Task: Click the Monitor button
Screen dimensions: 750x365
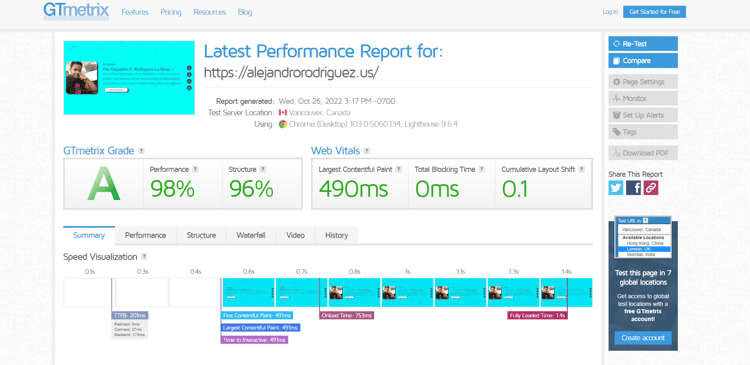Action: (643, 99)
